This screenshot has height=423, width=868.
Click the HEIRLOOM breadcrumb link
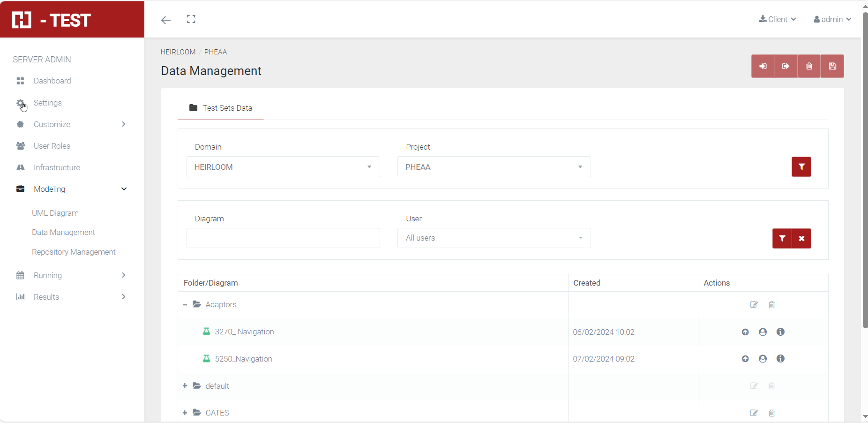(x=178, y=52)
